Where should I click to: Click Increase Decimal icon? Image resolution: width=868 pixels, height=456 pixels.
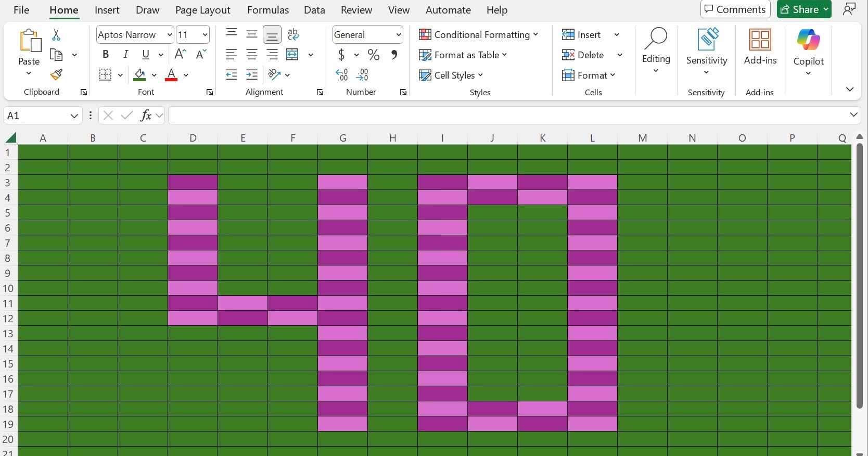[x=342, y=75]
